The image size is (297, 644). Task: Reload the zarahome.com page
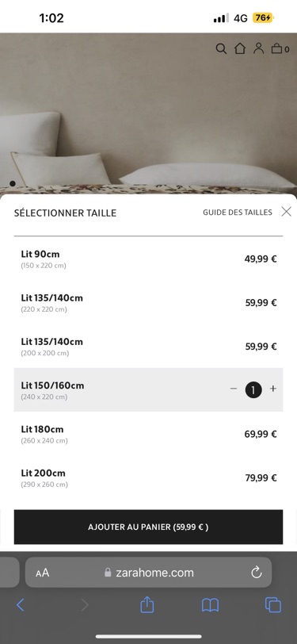coord(257,572)
